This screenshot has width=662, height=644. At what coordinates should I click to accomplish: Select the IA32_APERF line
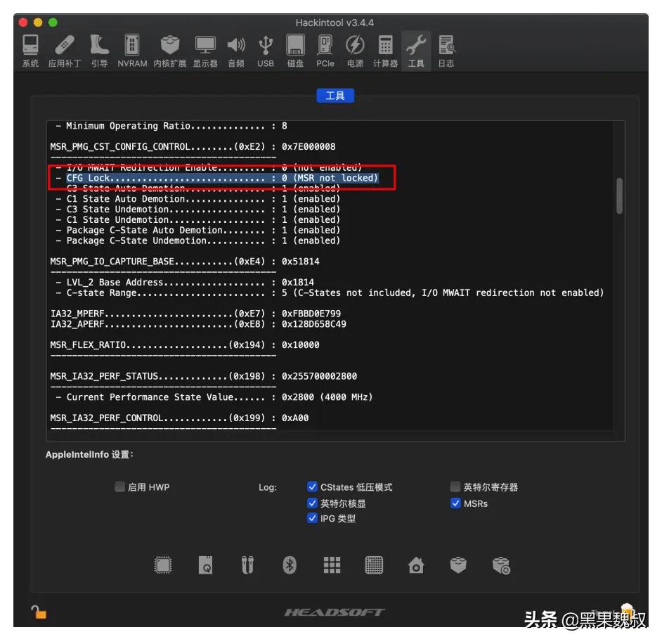click(198, 324)
